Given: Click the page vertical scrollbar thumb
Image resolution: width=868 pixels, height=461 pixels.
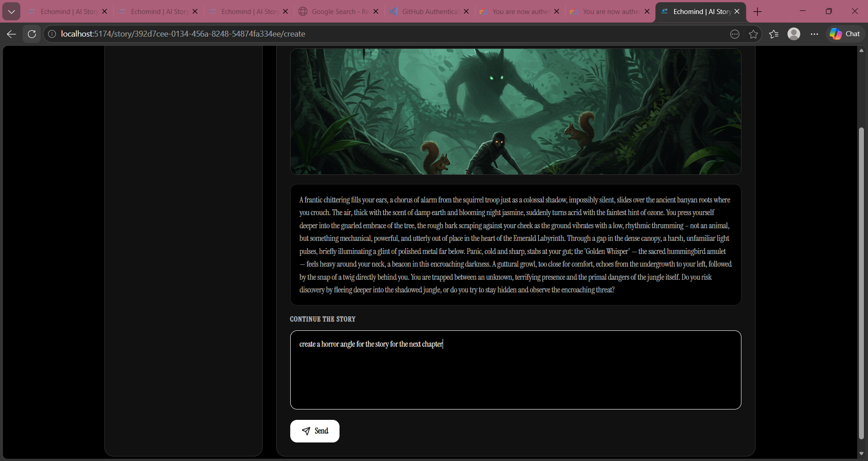Looking at the screenshot, I should pos(861,283).
